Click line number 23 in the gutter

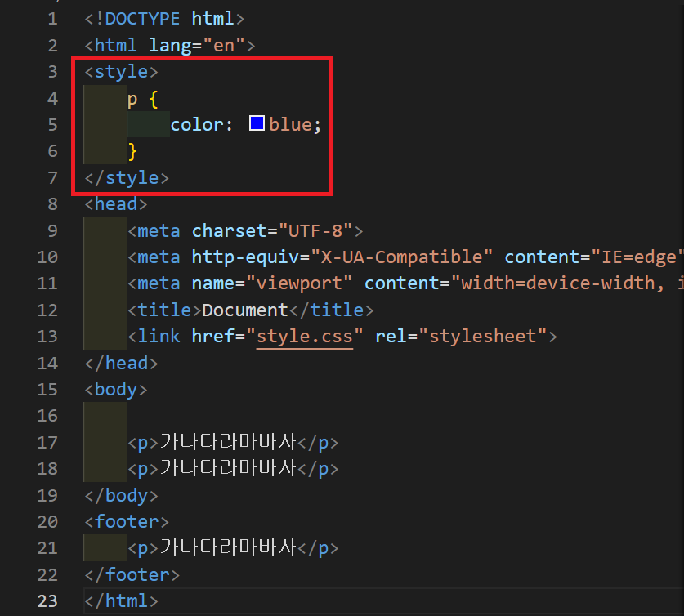click(x=47, y=601)
